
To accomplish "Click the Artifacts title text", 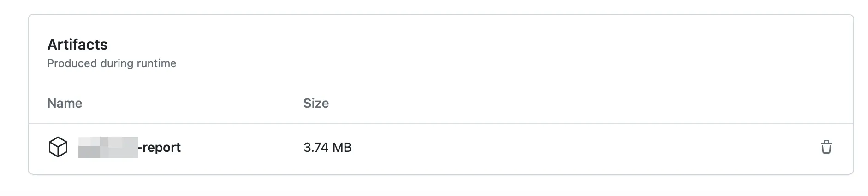I will (77, 45).
